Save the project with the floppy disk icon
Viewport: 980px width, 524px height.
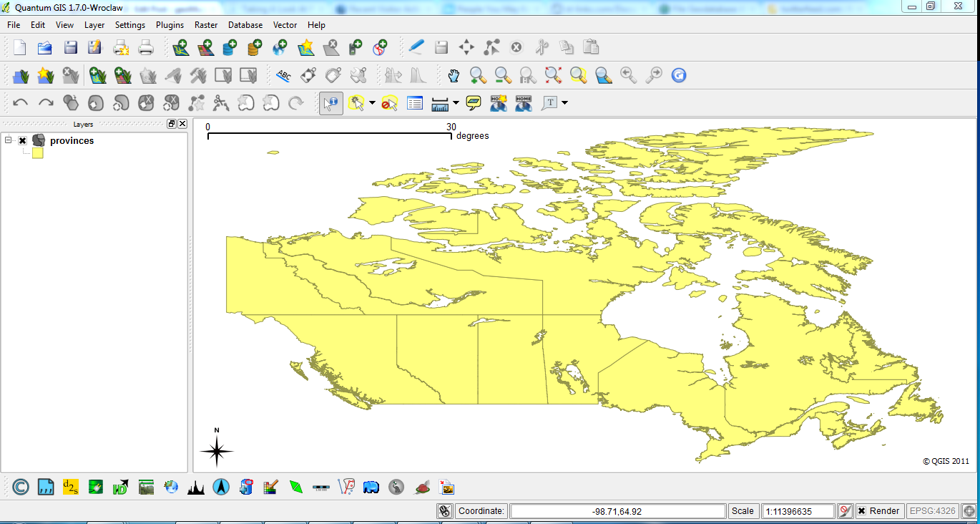pyautogui.click(x=70, y=48)
